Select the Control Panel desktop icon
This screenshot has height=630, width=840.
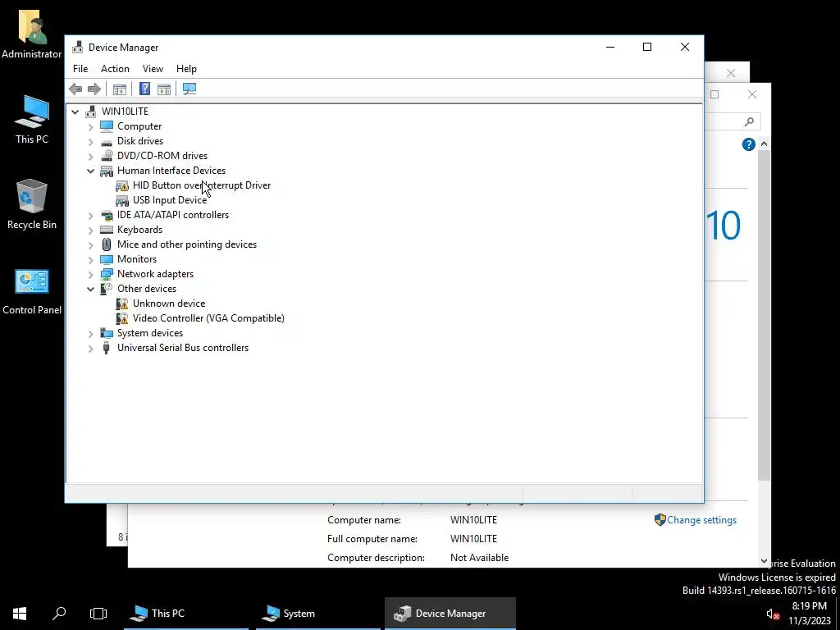tap(32, 291)
